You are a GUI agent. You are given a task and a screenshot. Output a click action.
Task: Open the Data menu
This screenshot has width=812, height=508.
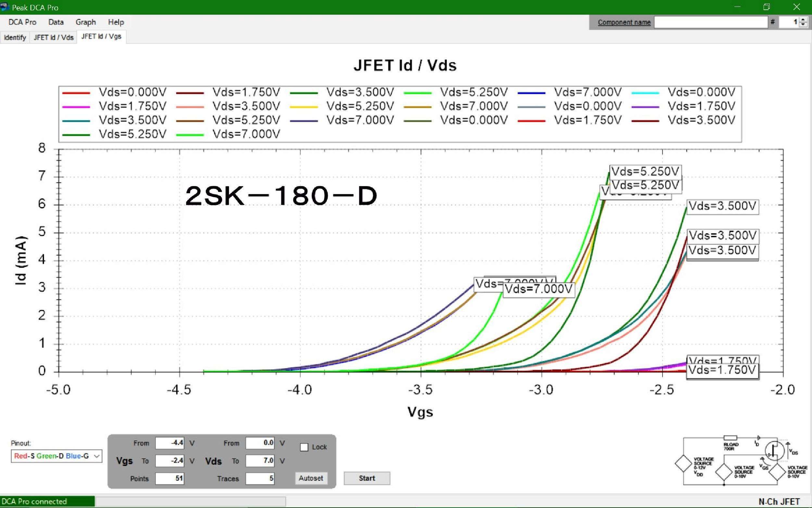[56, 22]
